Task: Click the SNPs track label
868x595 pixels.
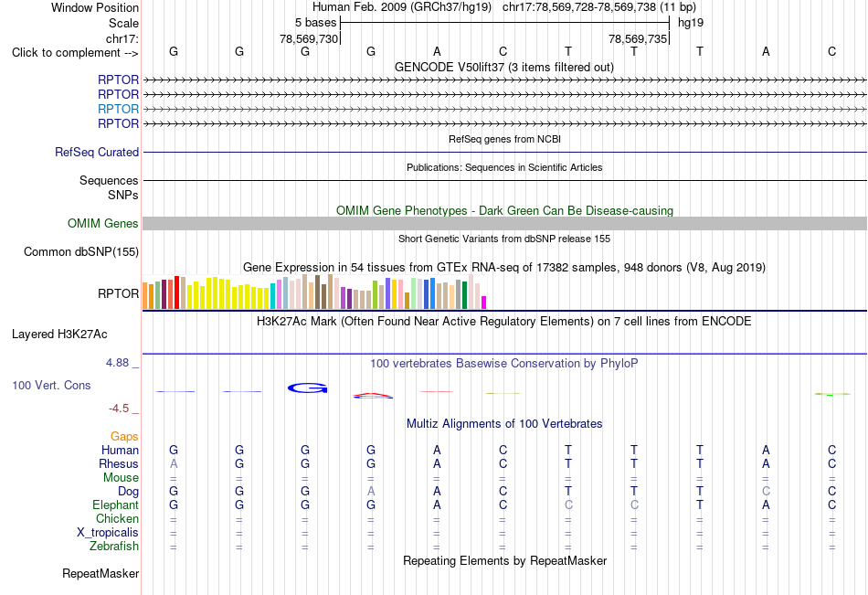Action: [x=123, y=195]
